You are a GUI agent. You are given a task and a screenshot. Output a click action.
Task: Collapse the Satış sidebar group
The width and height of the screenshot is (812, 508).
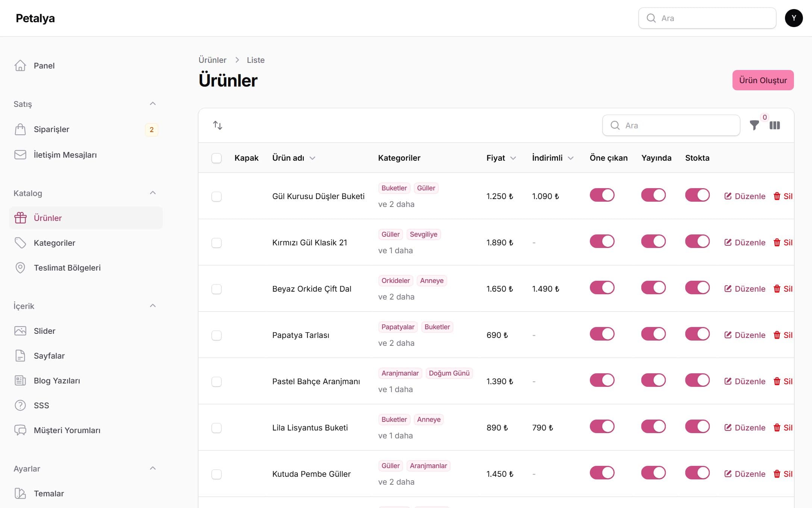click(153, 103)
